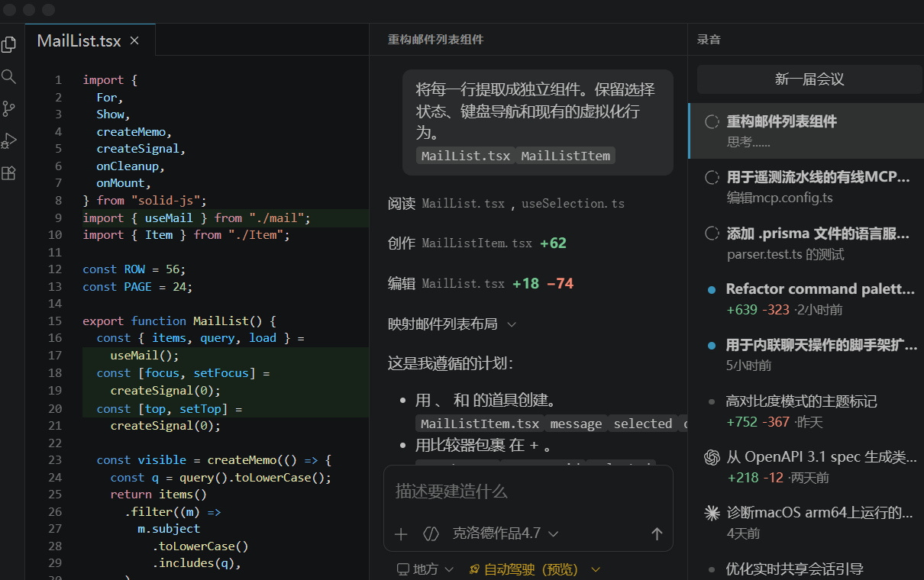
Task: Click the monitor icon beside 地方
Action: pyautogui.click(x=402, y=569)
